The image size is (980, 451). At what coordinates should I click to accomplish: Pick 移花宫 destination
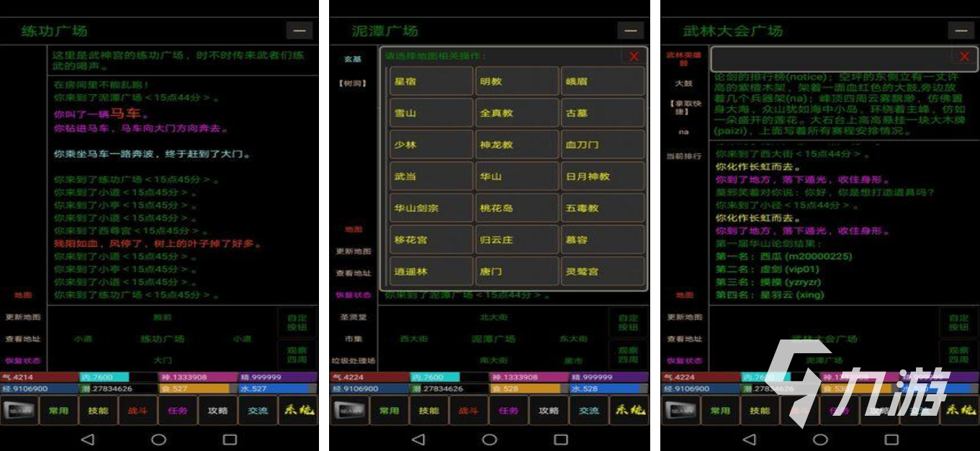click(431, 240)
